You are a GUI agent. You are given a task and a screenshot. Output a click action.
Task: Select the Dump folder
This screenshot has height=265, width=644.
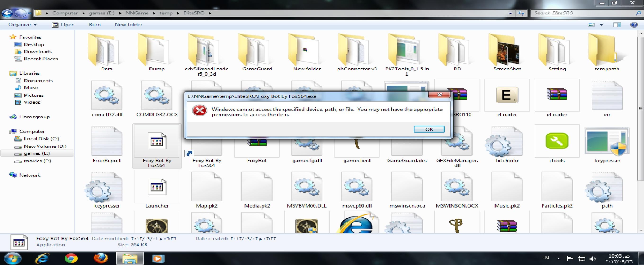pyautogui.click(x=157, y=53)
